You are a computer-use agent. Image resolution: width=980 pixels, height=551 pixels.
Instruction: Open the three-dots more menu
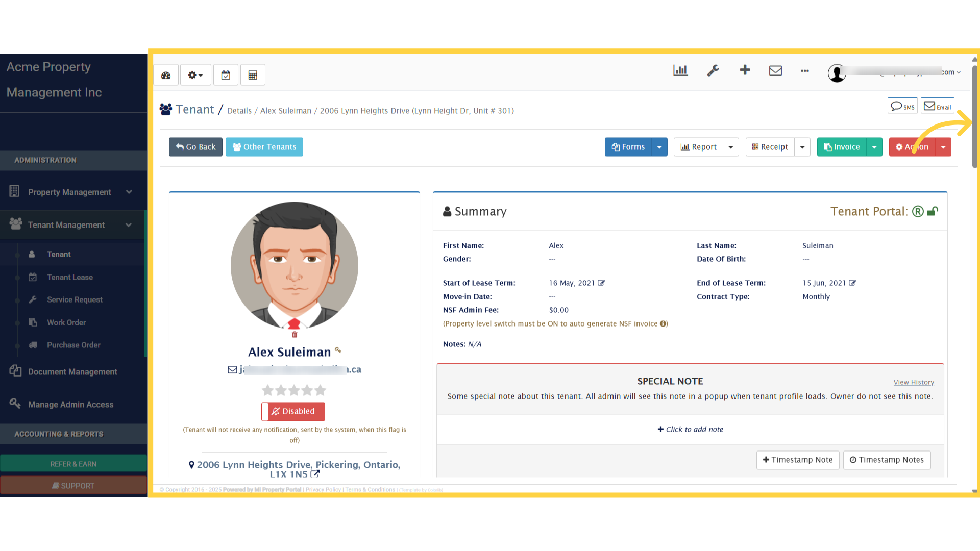(x=805, y=71)
